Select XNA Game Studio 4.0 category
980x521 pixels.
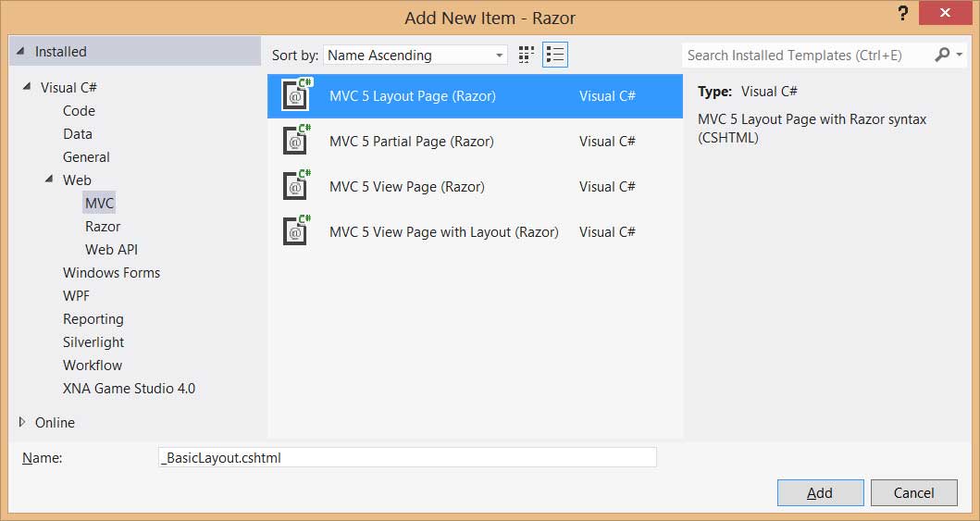coord(129,388)
